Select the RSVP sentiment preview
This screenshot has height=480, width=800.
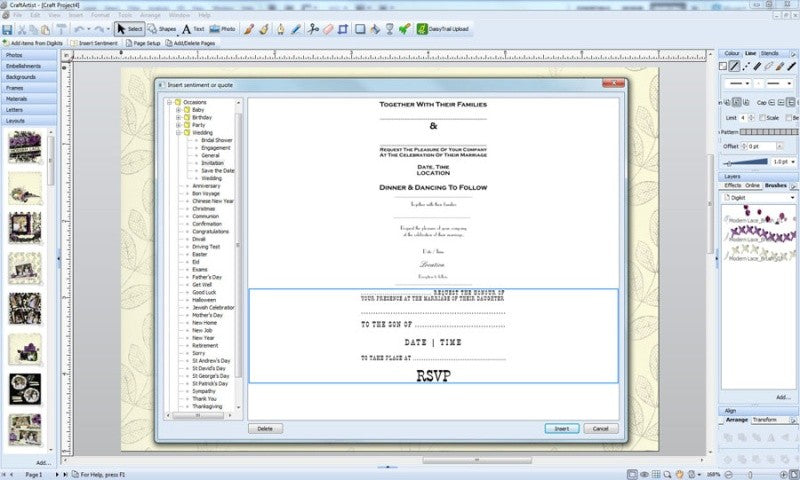point(433,336)
